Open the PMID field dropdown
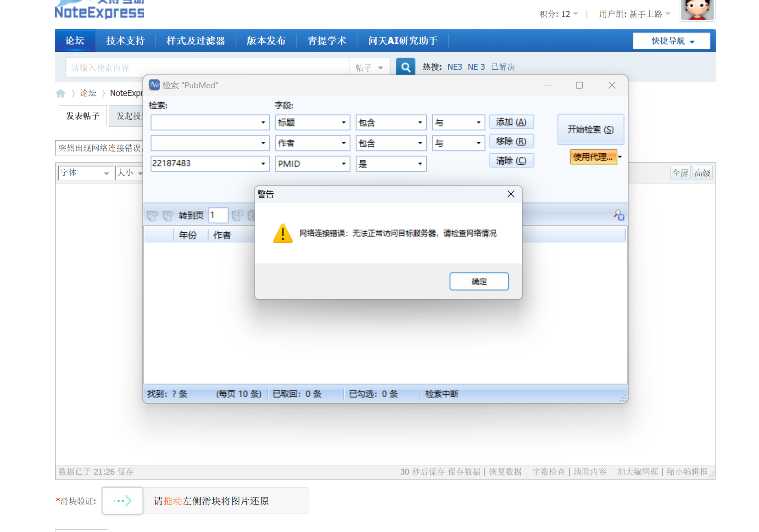This screenshot has width=759, height=532. tap(344, 164)
